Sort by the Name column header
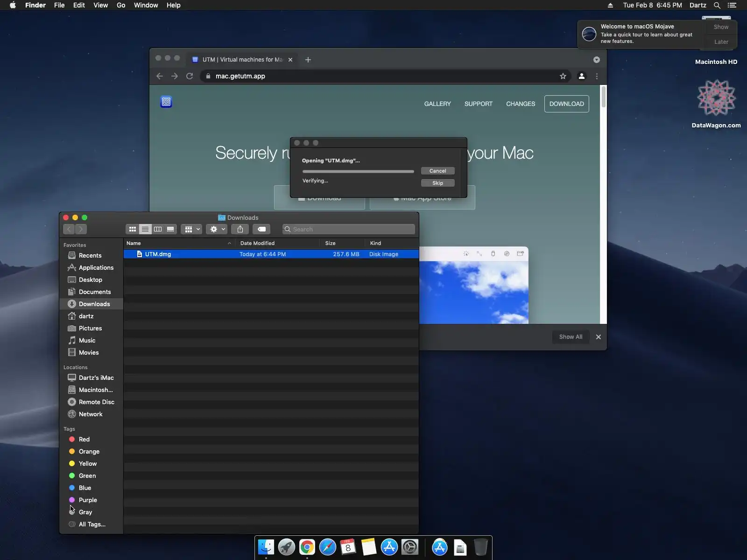 pos(179,243)
